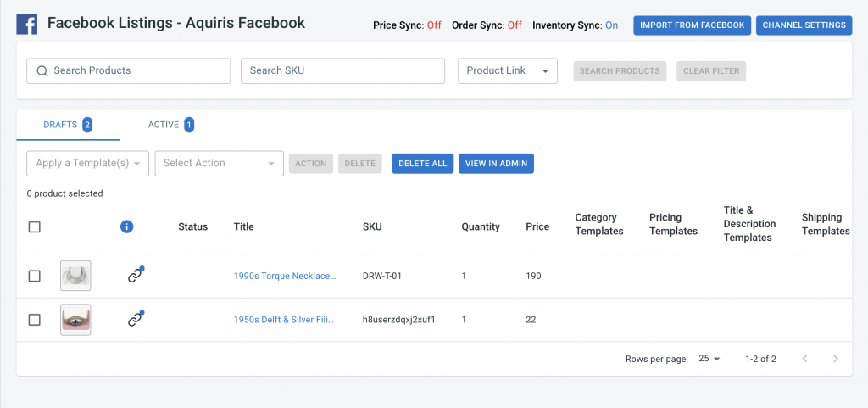Click the Facebook logo icon

26,25
